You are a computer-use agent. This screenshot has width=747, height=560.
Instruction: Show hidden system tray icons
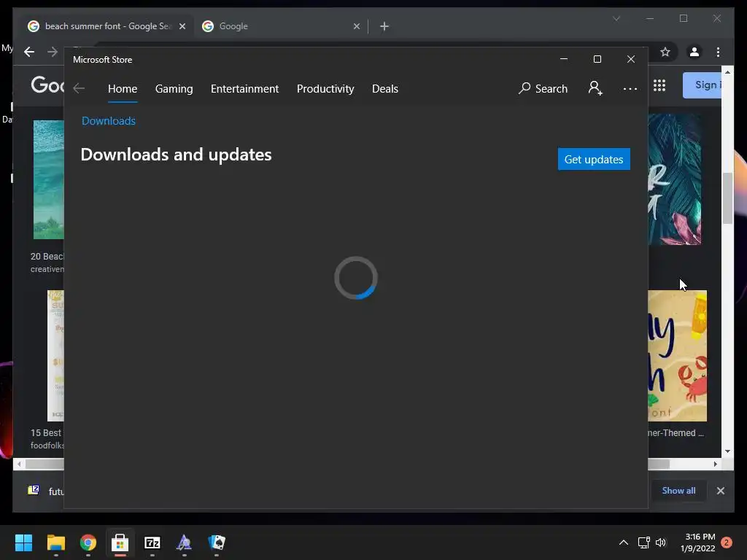pyautogui.click(x=623, y=542)
